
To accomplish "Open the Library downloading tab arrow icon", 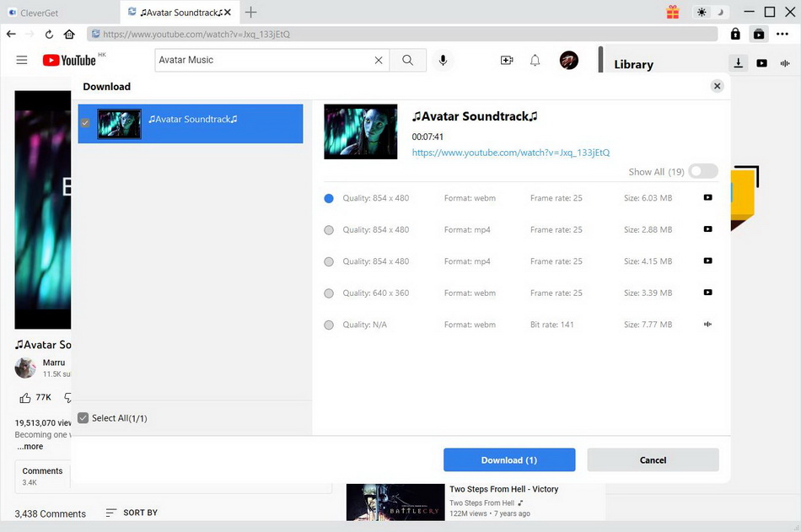I will pyautogui.click(x=738, y=63).
